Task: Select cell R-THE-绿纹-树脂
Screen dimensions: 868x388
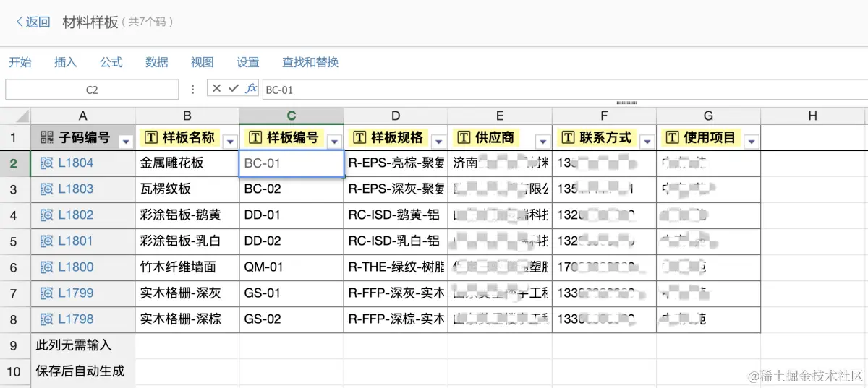Action: pos(396,267)
